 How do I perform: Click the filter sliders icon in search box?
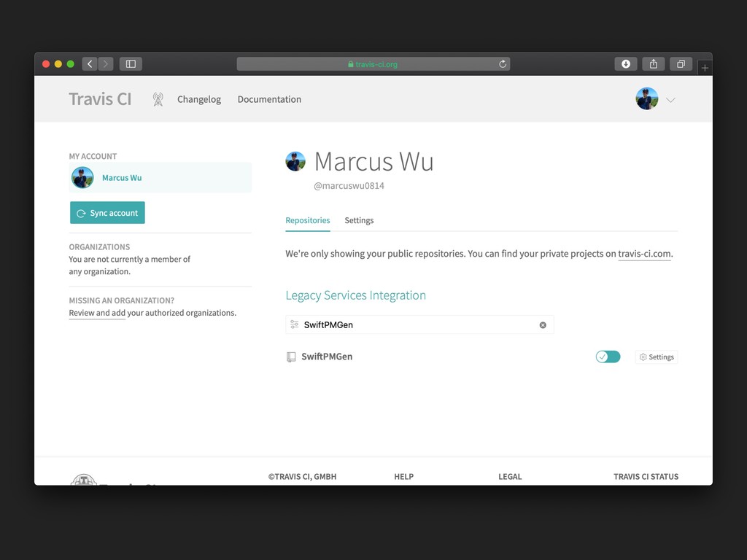click(x=295, y=324)
